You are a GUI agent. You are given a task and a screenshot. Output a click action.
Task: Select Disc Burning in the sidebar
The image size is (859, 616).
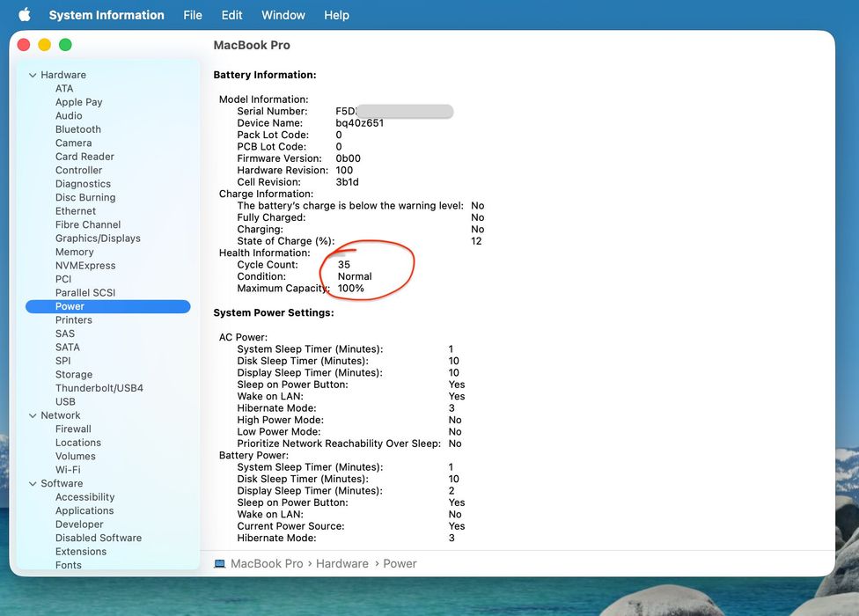click(85, 197)
